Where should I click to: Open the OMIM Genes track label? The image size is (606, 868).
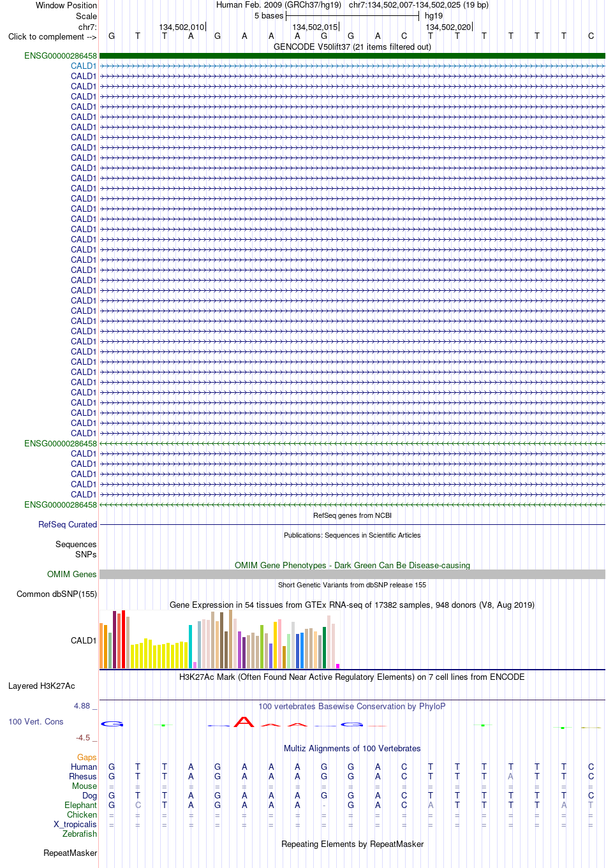(72, 574)
